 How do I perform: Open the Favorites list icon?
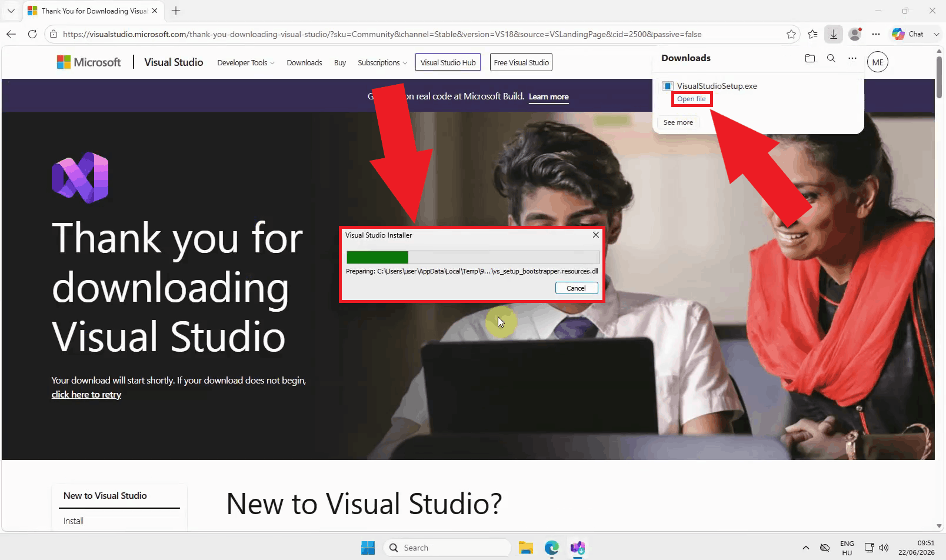click(812, 34)
